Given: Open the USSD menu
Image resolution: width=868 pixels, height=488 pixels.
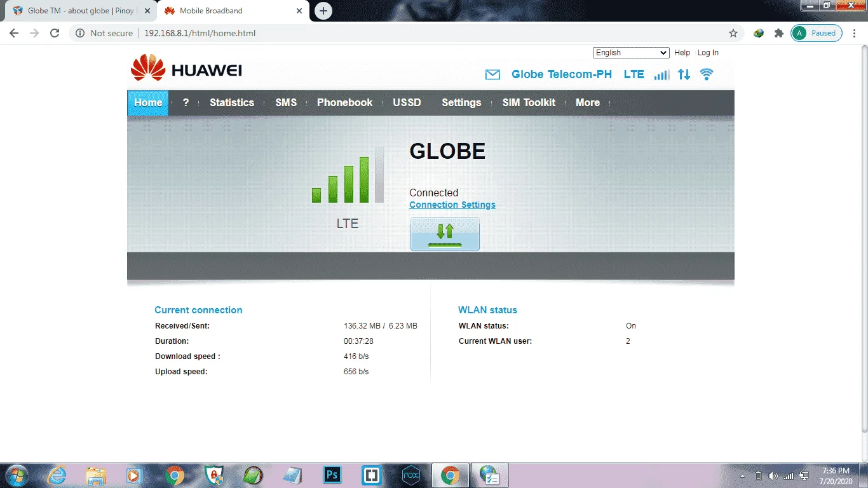Looking at the screenshot, I should (x=407, y=103).
